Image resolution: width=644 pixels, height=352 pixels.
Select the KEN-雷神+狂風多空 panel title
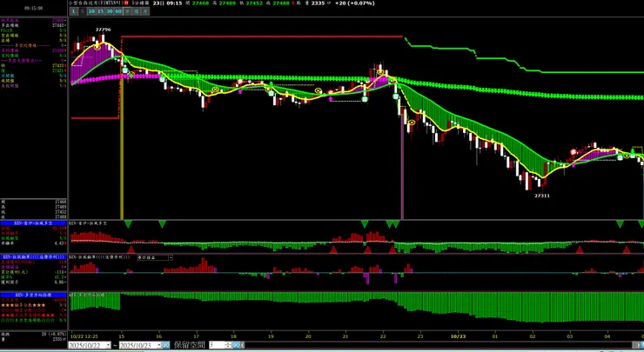pyautogui.click(x=34, y=222)
